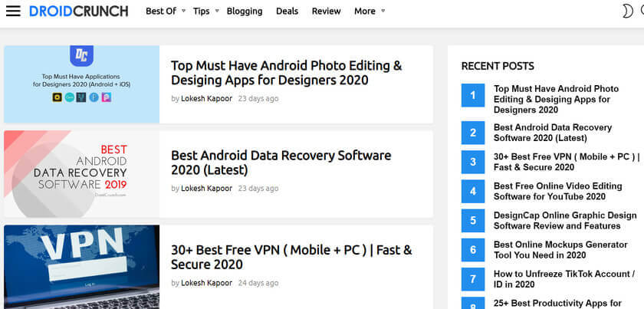Screen dimensions: 644x309
Task: Open Best Android Data Recovery Software headline
Action: [281, 163]
